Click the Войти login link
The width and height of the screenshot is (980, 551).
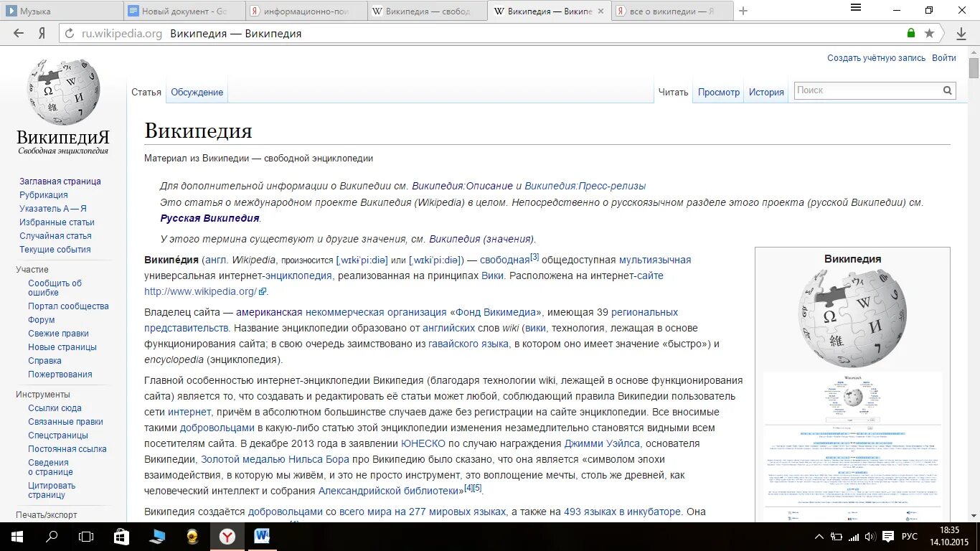point(944,58)
